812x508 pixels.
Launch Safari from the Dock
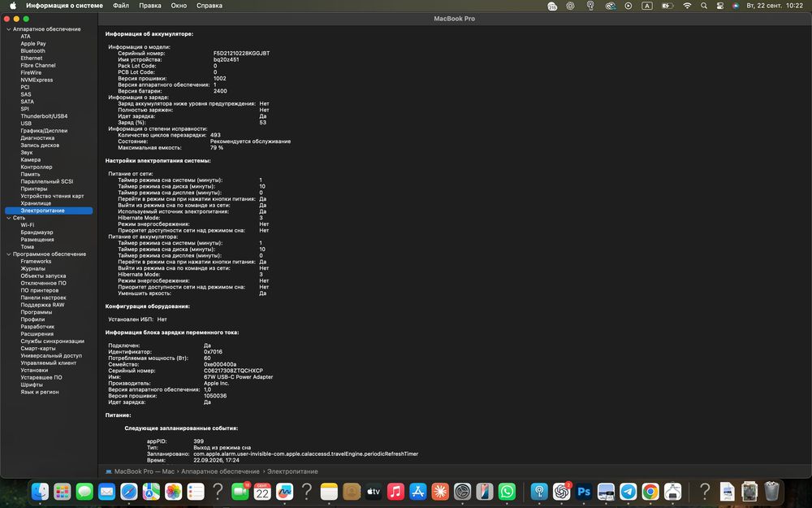pos(129,492)
